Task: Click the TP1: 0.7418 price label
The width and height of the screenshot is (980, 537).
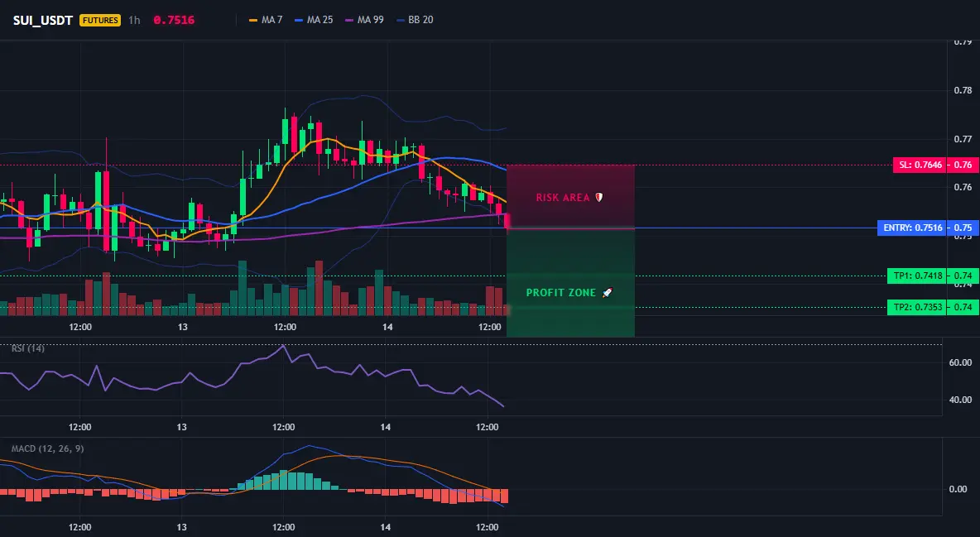Action: (917, 276)
